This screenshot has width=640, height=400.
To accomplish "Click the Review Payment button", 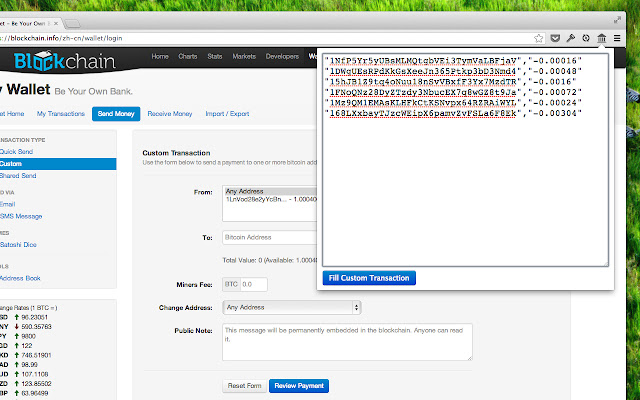I will [299, 386].
